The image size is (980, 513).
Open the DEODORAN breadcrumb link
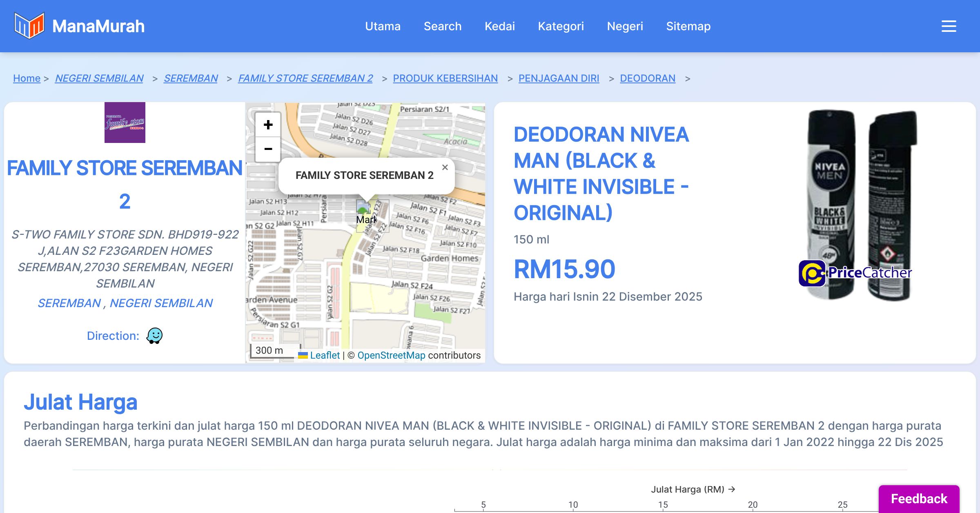647,78
